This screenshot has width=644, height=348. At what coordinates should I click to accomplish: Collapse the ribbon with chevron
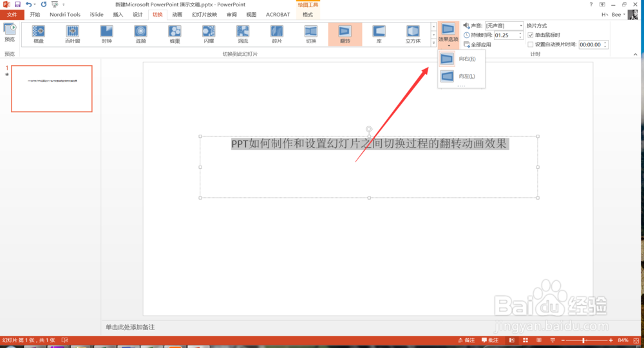[636, 54]
